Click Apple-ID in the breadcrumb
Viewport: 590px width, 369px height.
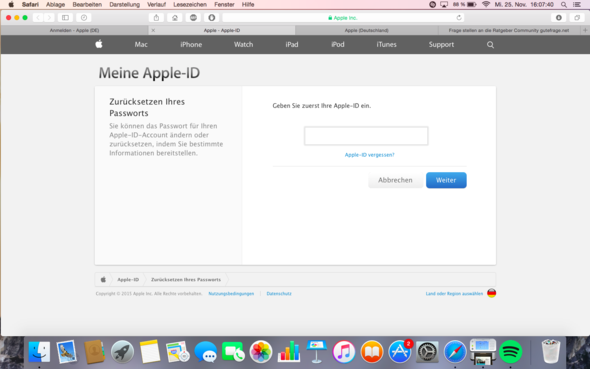click(128, 279)
